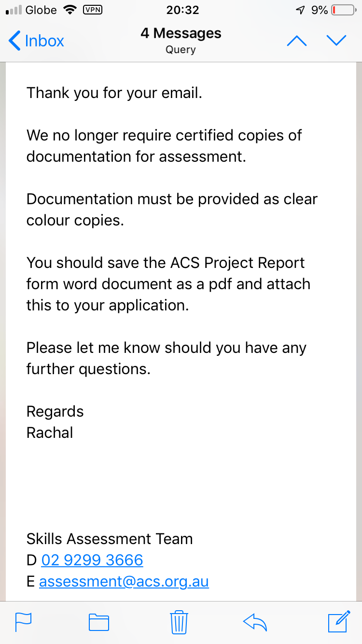Open the move to folder icon
Image resolution: width=362 pixels, height=644 pixels.
coord(99,622)
